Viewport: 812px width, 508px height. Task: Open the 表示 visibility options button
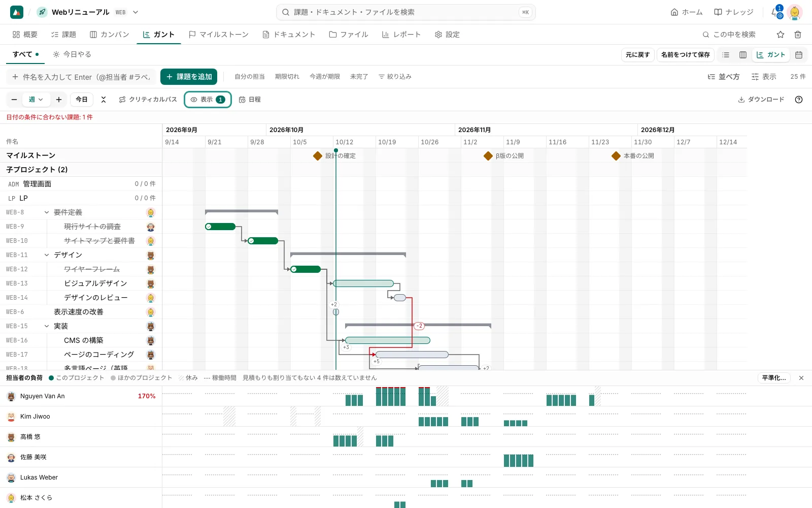coord(208,100)
